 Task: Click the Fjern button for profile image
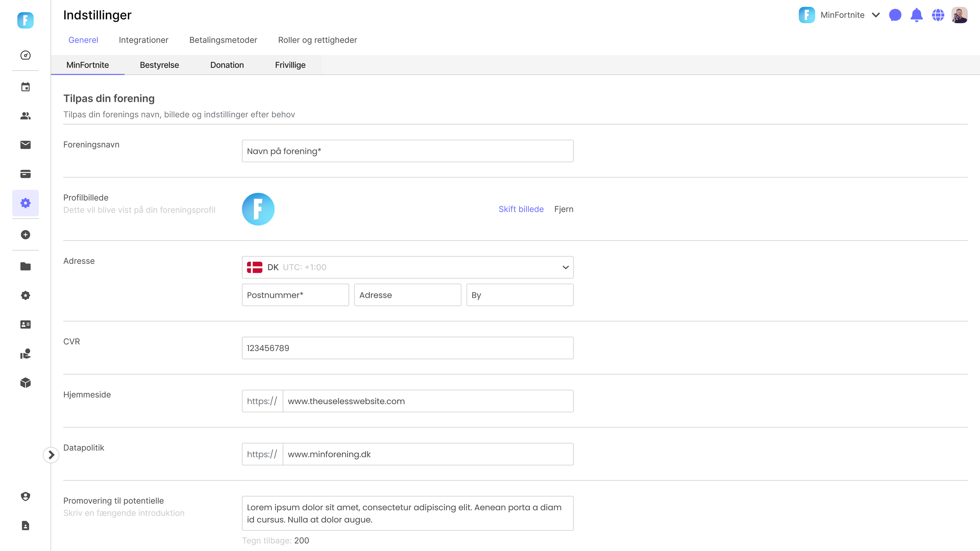(x=563, y=209)
